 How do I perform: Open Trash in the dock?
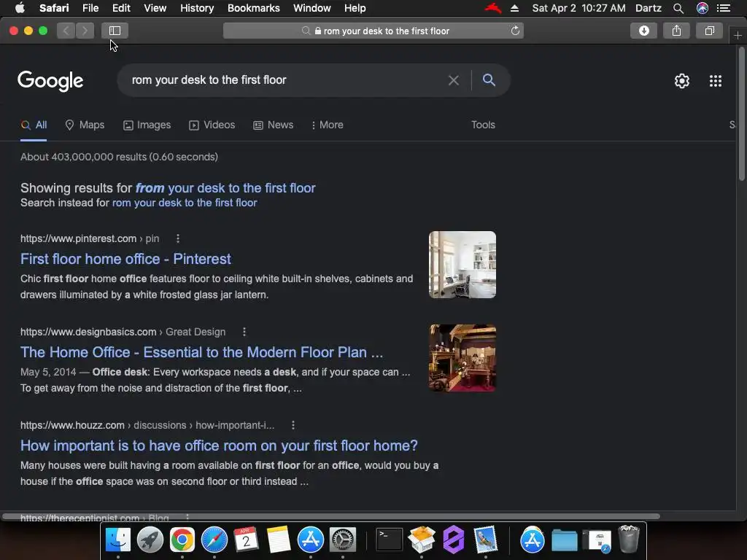pyautogui.click(x=628, y=539)
